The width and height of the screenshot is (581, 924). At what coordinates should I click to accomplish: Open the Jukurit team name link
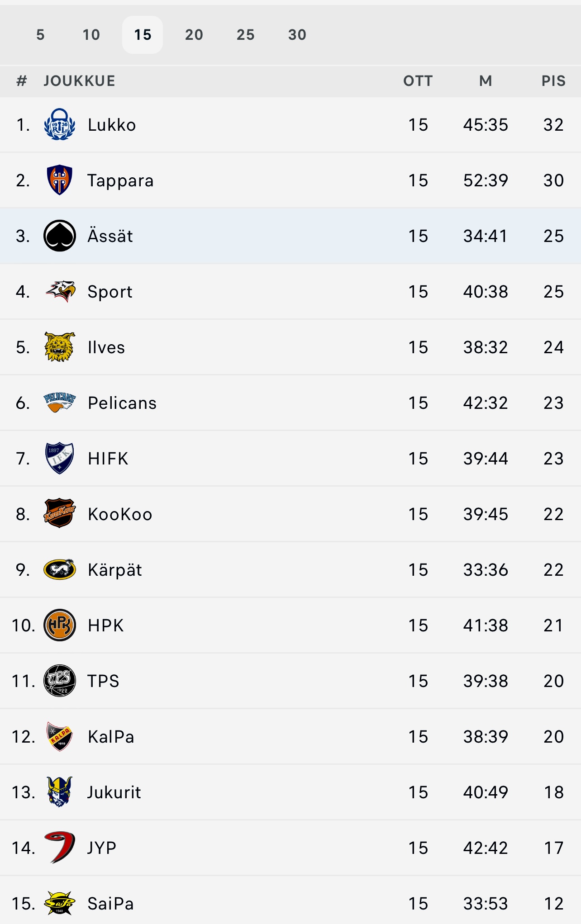tap(114, 792)
